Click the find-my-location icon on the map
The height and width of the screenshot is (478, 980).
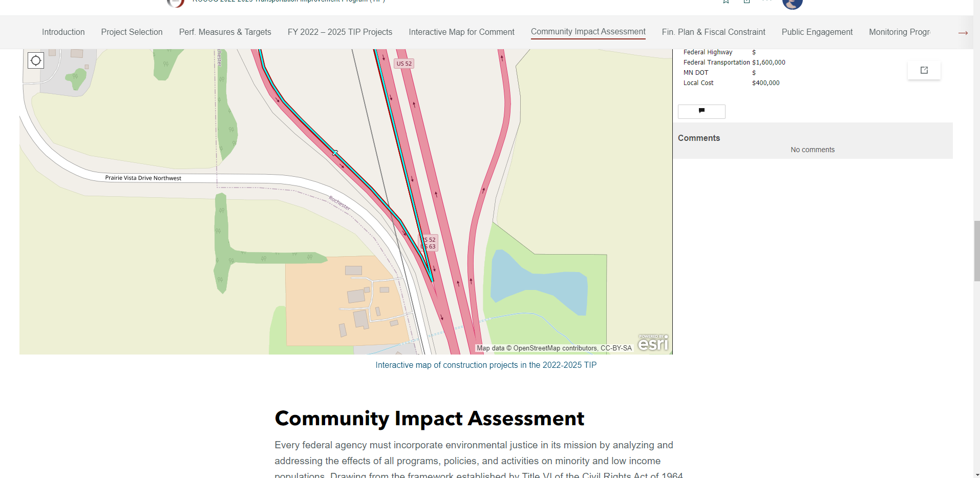(35, 60)
